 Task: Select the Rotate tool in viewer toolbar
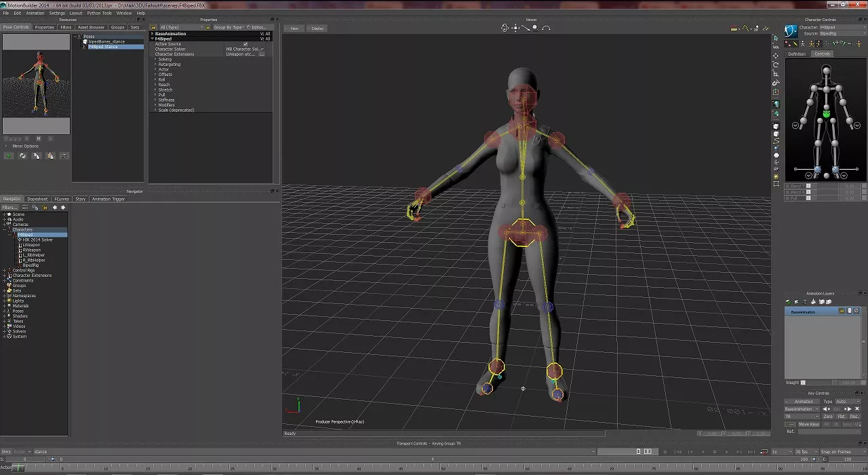[x=776, y=64]
